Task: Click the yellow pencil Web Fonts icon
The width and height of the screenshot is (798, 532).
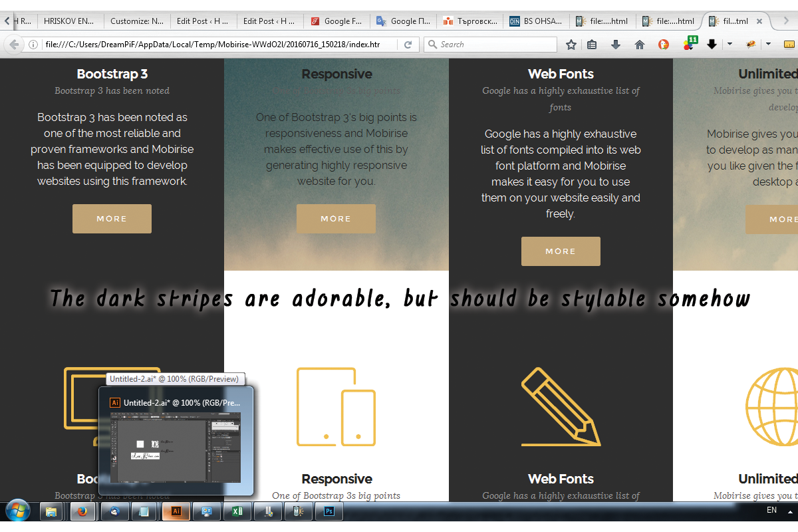Action: tap(561, 407)
